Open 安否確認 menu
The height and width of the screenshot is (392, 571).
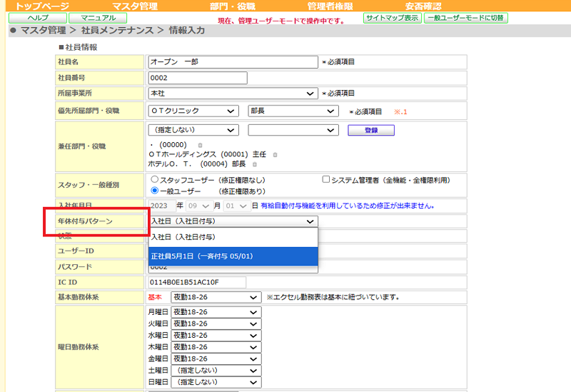click(423, 6)
